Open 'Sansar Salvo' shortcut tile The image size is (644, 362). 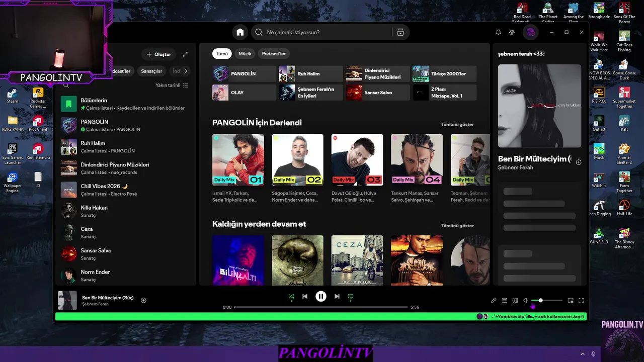point(377,93)
